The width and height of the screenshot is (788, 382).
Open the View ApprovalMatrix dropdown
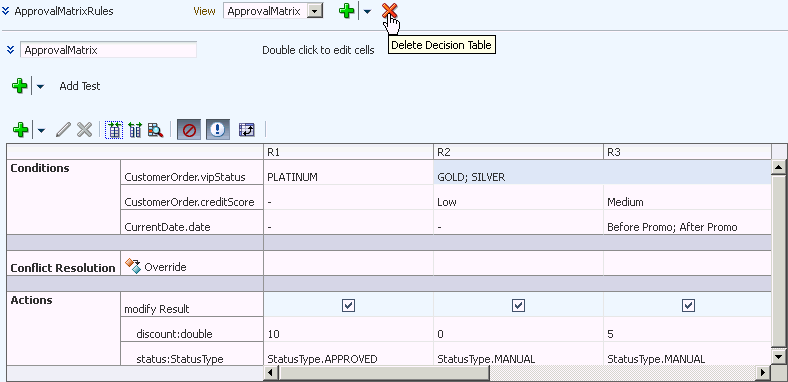pos(314,11)
